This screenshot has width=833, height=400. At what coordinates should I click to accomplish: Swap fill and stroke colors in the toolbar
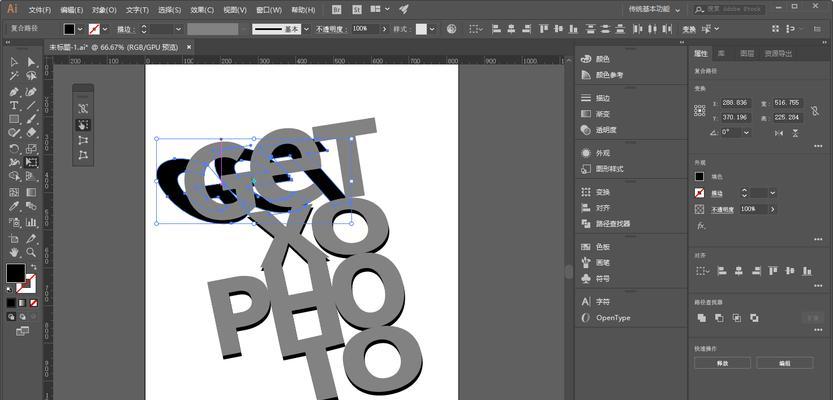(33, 267)
